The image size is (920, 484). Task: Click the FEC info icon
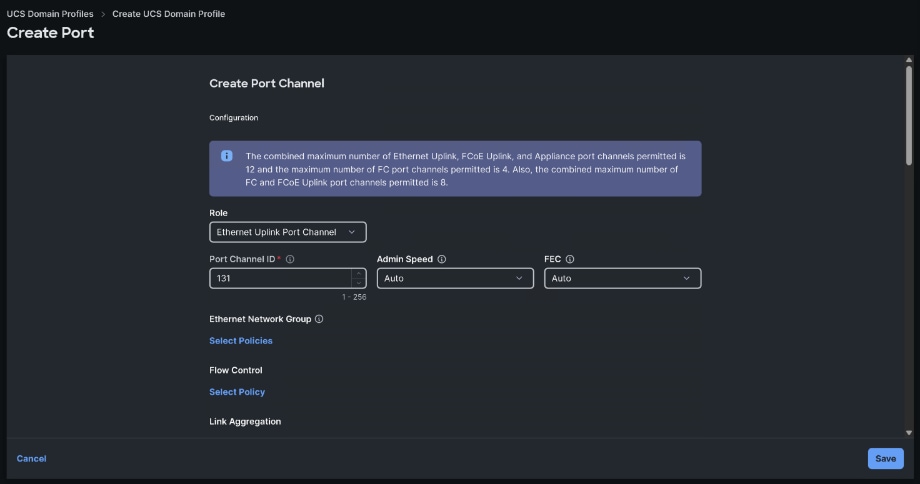(x=570, y=259)
